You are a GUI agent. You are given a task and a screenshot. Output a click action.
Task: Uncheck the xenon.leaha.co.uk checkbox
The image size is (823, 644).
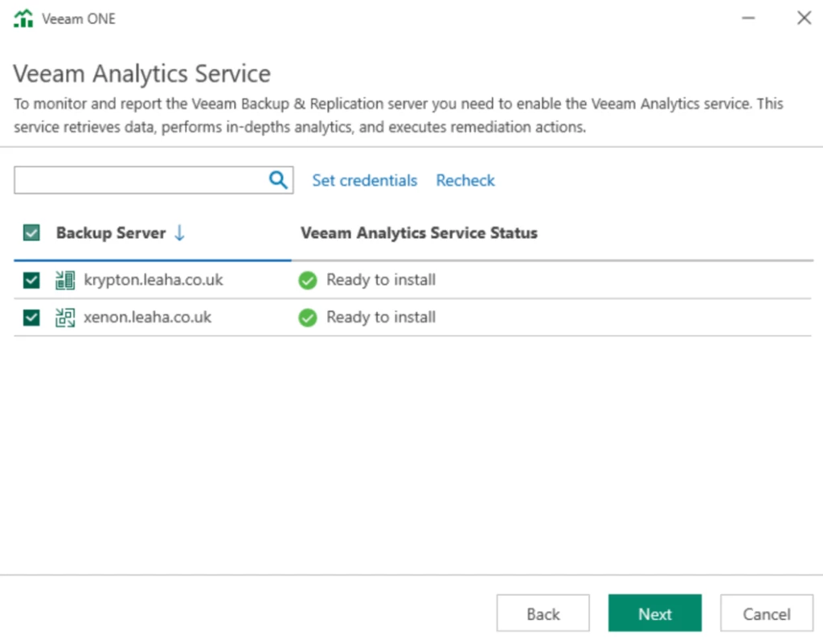[31, 318]
